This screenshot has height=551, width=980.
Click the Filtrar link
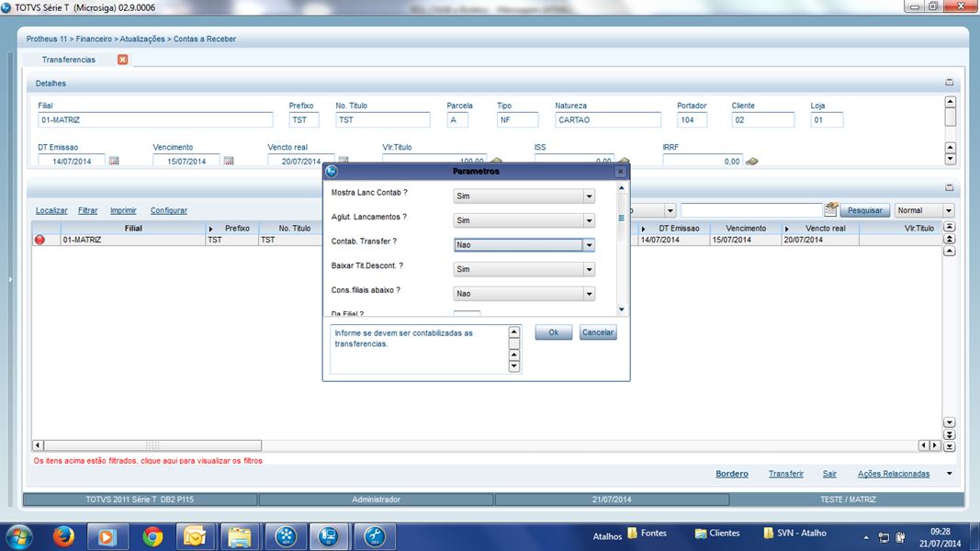(x=87, y=210)
